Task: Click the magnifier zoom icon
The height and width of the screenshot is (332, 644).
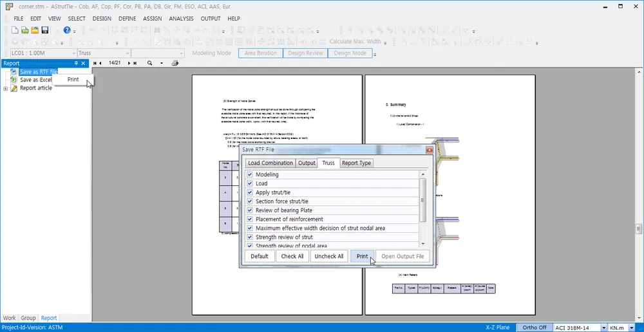Action: (x=150, y=63)
